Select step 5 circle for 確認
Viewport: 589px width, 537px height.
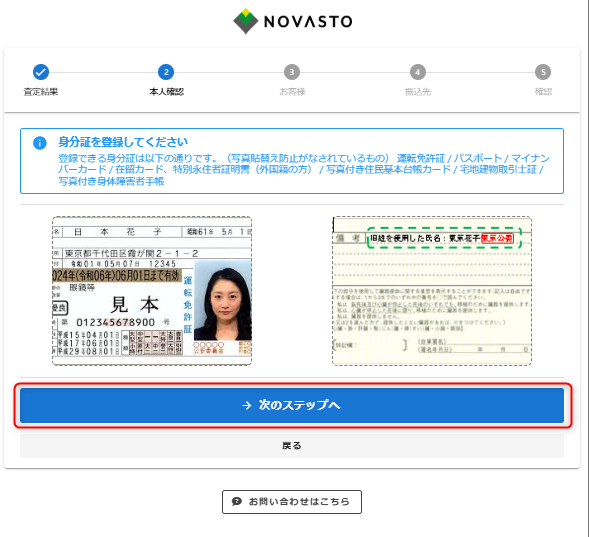tap(543, 72)
